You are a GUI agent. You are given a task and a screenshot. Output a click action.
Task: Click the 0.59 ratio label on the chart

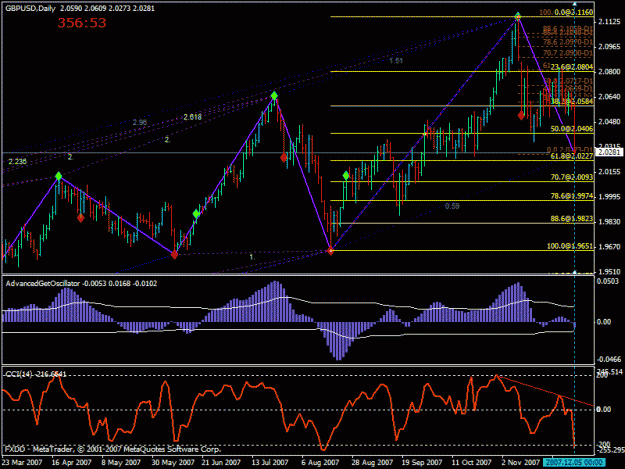tap(452, 206)
